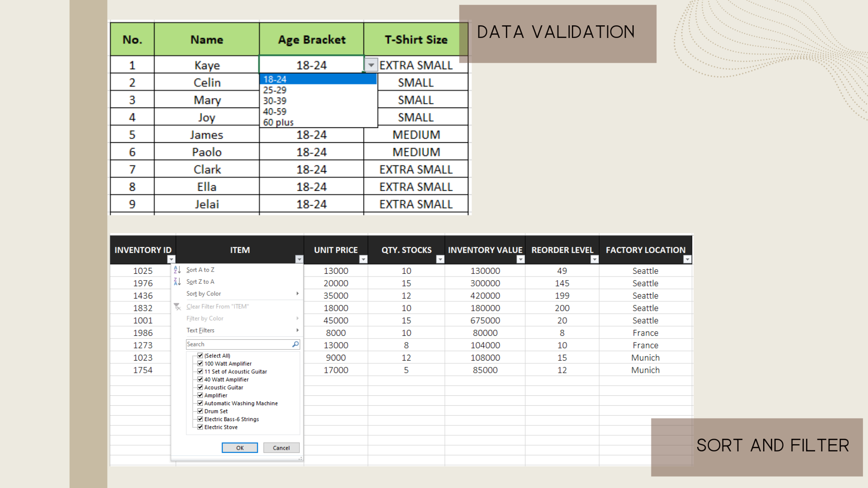The height and width of the screenshot is (488, 868).
Task: Click unit price 9000 cell
Action: 336,357
